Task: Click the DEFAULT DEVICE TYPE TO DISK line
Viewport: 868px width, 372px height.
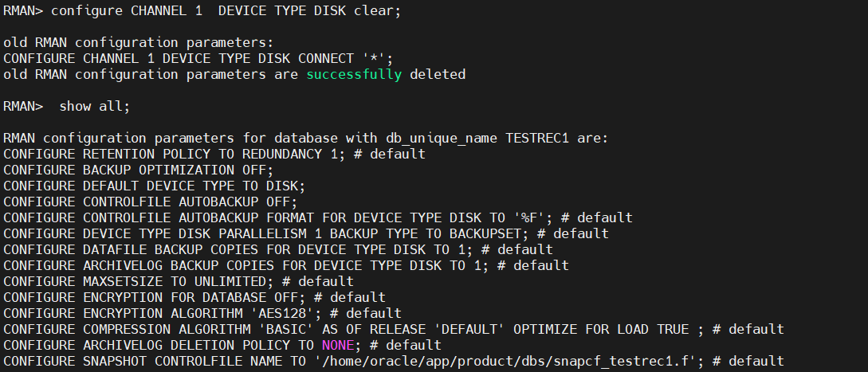Action: (155, 186)
